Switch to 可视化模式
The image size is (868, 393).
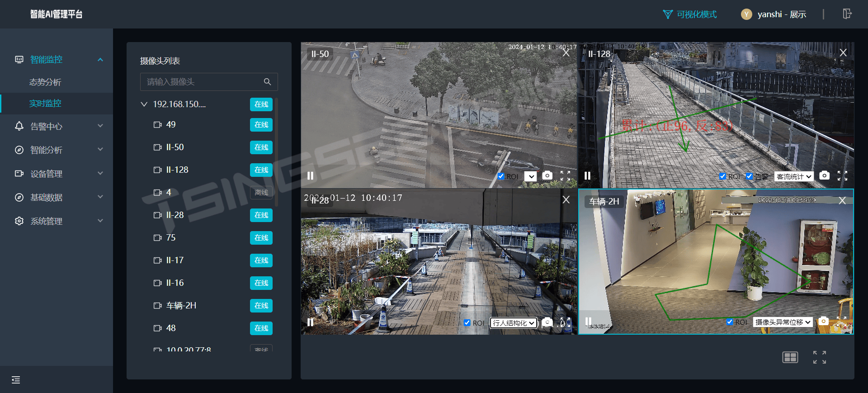pyautogui.click(x=690, y=14)
